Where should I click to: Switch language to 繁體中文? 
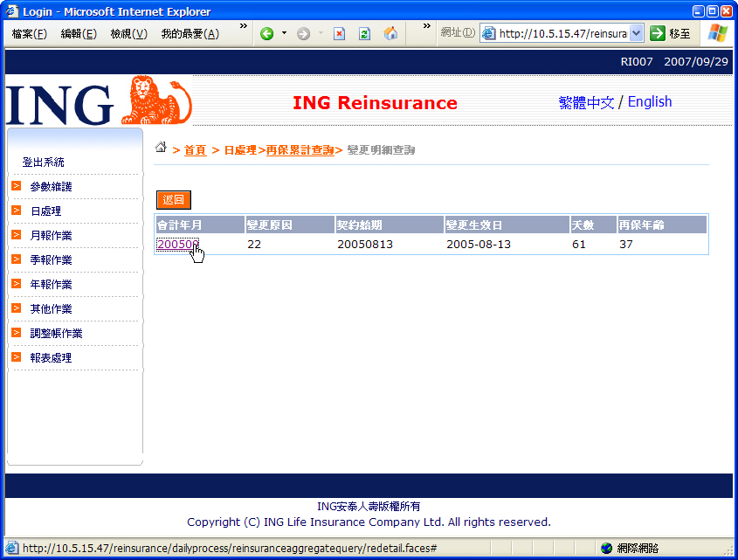tap(586, 102)
